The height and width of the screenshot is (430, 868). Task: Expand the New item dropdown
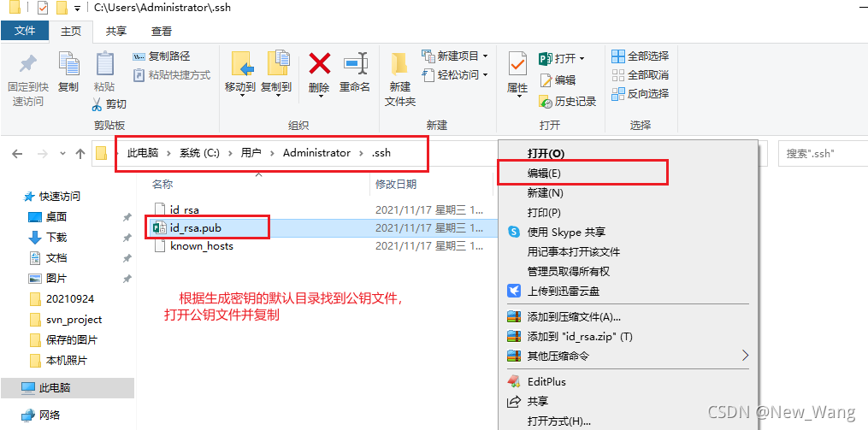pos(485,56)
